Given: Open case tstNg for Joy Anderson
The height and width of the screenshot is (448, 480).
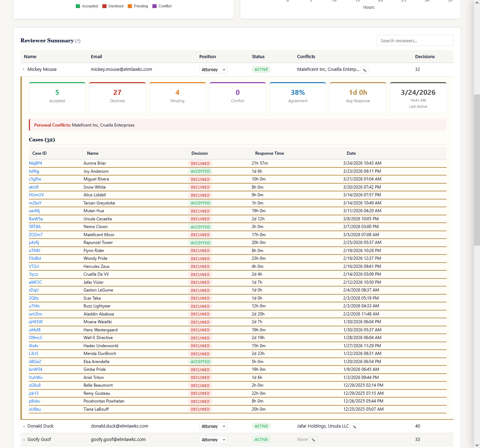Looking at the screenshot, I should point(34,171).
